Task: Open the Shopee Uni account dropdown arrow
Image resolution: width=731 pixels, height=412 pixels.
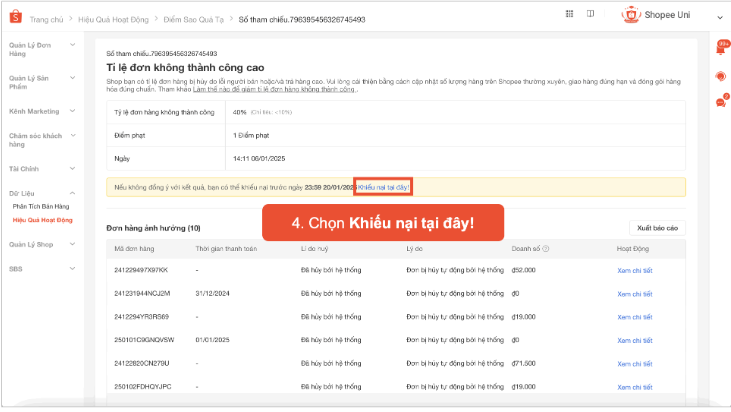Action: tap(719, 17)
